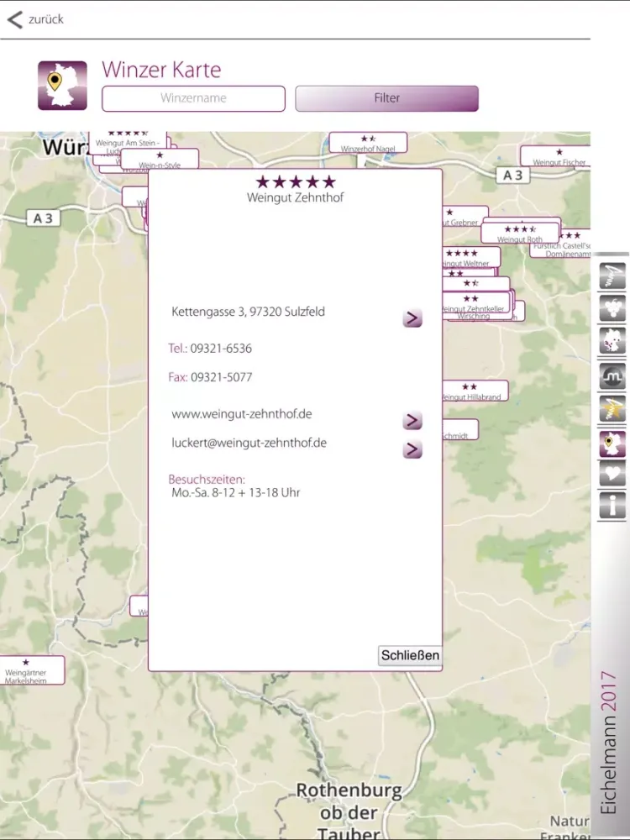
Task: Click the Winzer Karte logo icon
Action: tap(62, 86)
